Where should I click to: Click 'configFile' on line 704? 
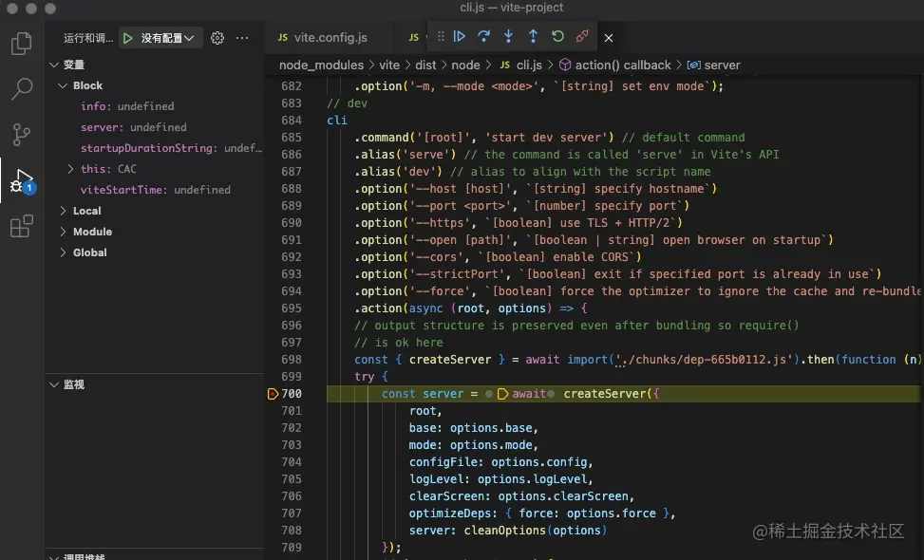(x=443, y=462)
